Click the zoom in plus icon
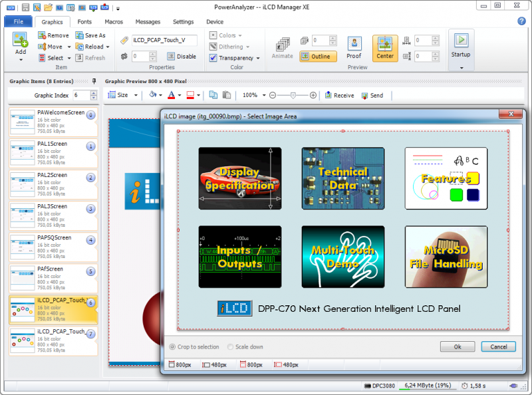Screen dimensions: 532x395 point(313,95)
